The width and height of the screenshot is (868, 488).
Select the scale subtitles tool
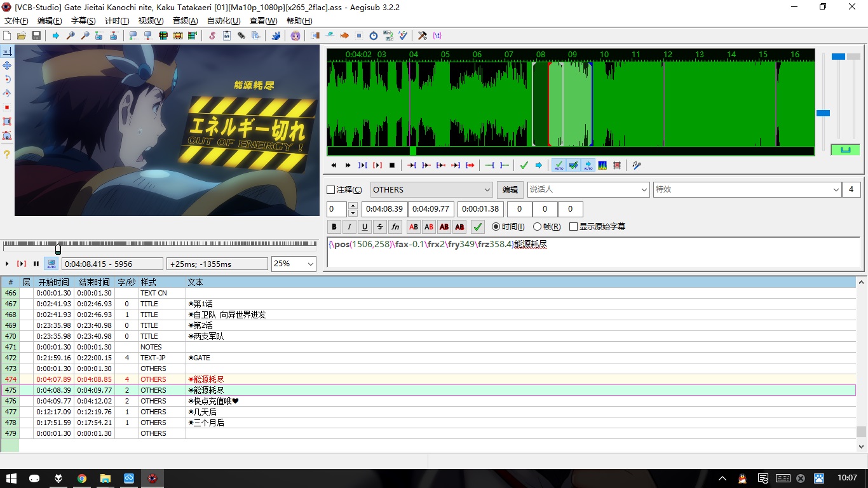point(7,107)
